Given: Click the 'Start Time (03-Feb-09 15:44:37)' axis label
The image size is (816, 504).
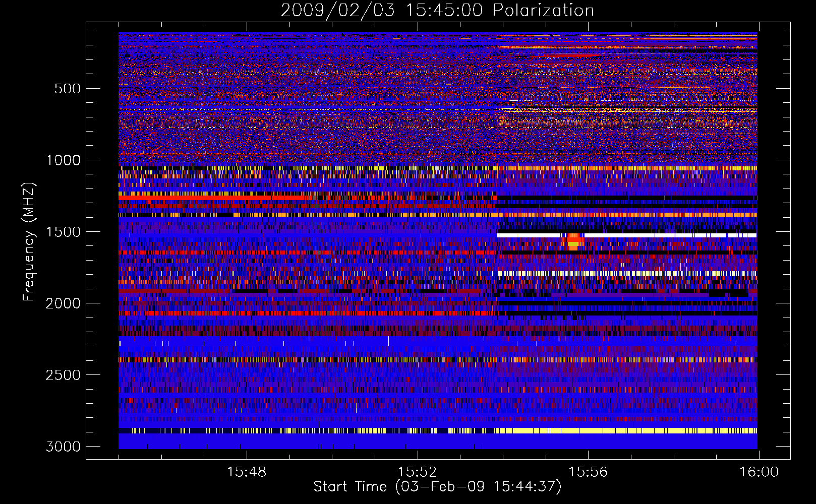Looking at the screenshot, I should point(437,487).
